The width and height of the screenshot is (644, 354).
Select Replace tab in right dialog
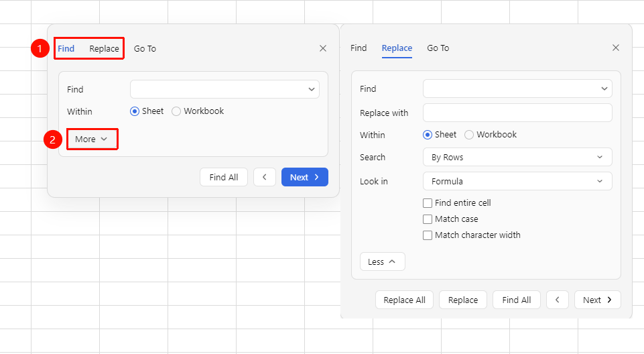pyautogui.click(x=397, y=48)
